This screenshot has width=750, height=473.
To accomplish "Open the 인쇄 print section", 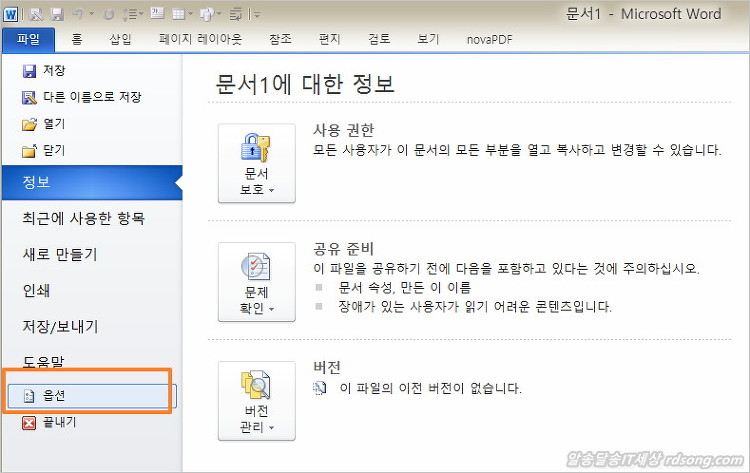I will (x=36, y=290).
